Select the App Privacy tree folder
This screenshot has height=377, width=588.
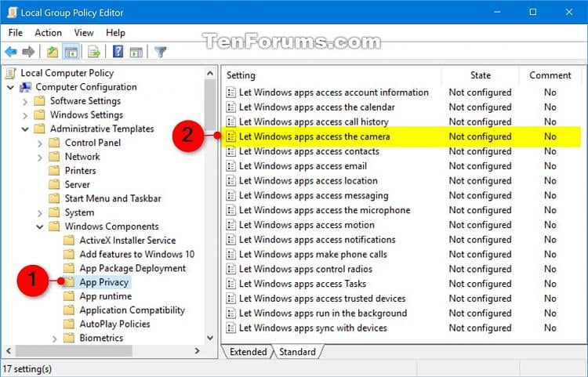click(103, 282)
